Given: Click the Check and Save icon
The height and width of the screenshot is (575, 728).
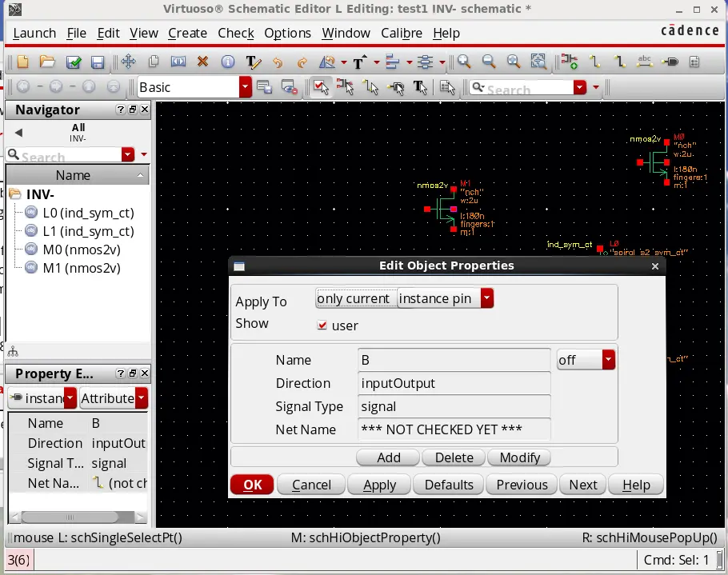Looking at the screenshot, I should [x=74, y=62].
